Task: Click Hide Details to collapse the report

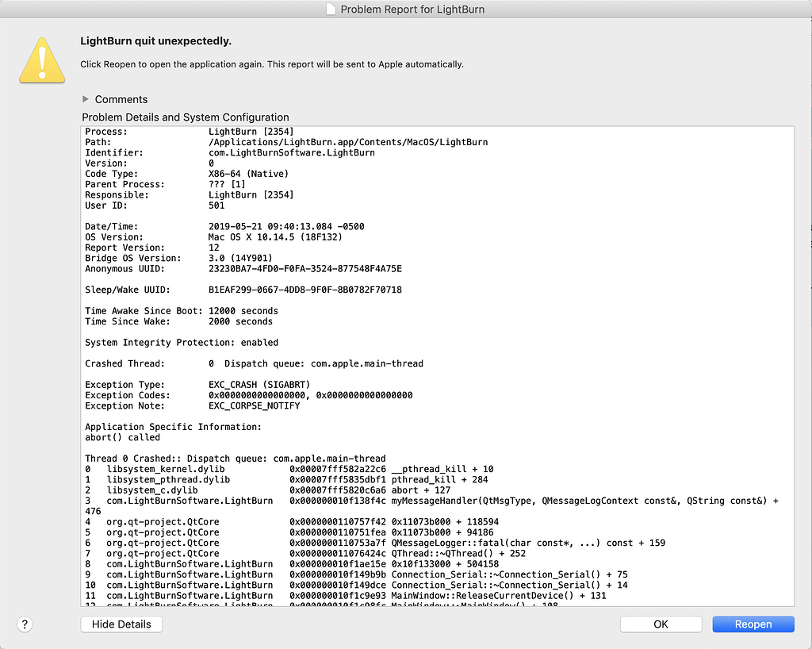Action: coord(121,624)
